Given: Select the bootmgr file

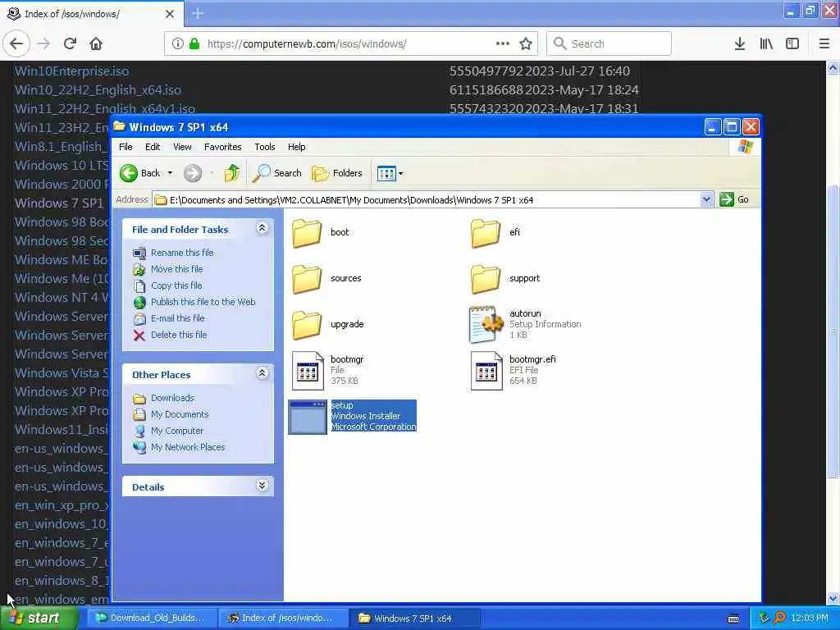Looking at the screenshot, I should point(328,370).
